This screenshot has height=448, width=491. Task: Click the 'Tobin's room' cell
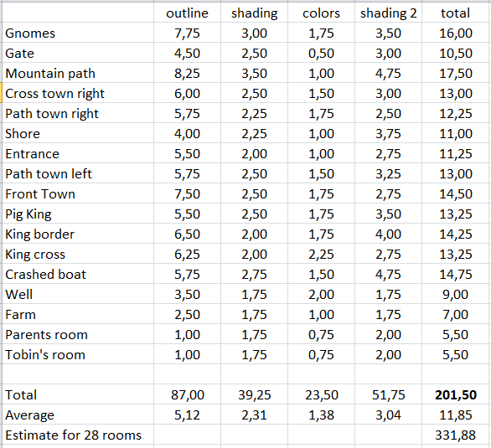click(78, 354)
